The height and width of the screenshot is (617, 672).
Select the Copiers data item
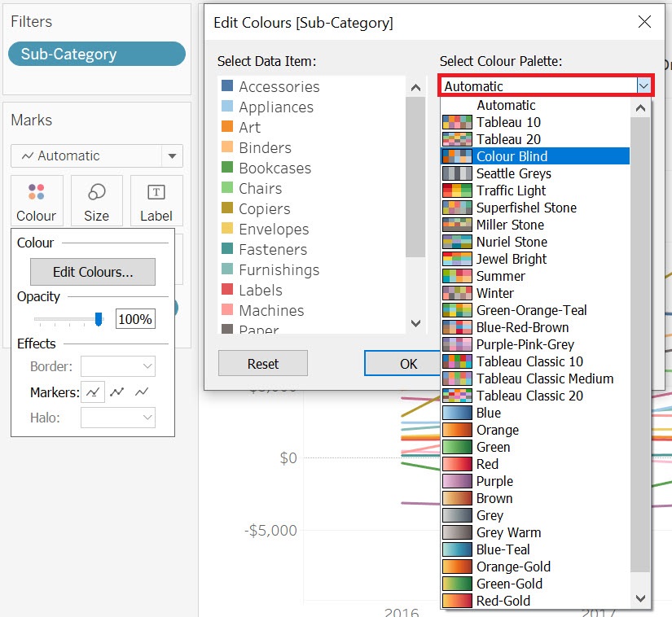click(x=313, y=208)
